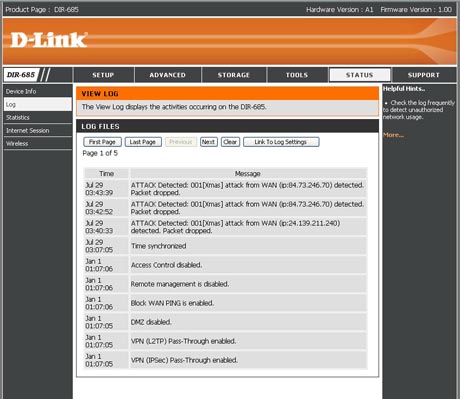Image resolution: width=460 pixels, height=399 pixels.
Task: Click the Previous page button
Action: coord(181,142)
